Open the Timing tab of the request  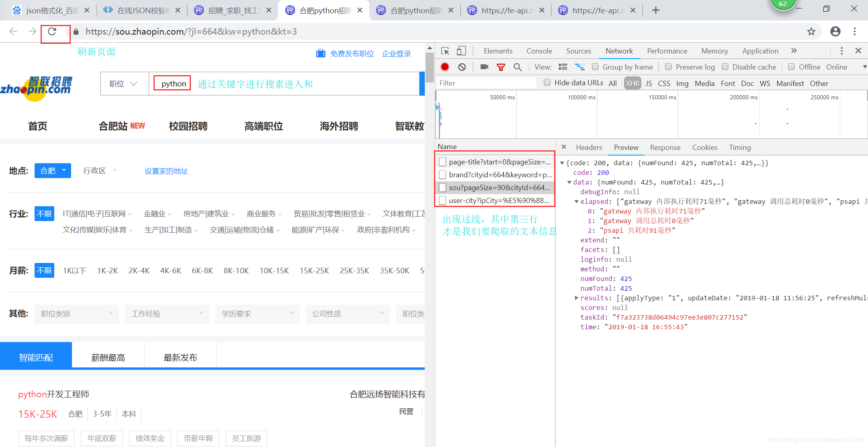point(740,148)
